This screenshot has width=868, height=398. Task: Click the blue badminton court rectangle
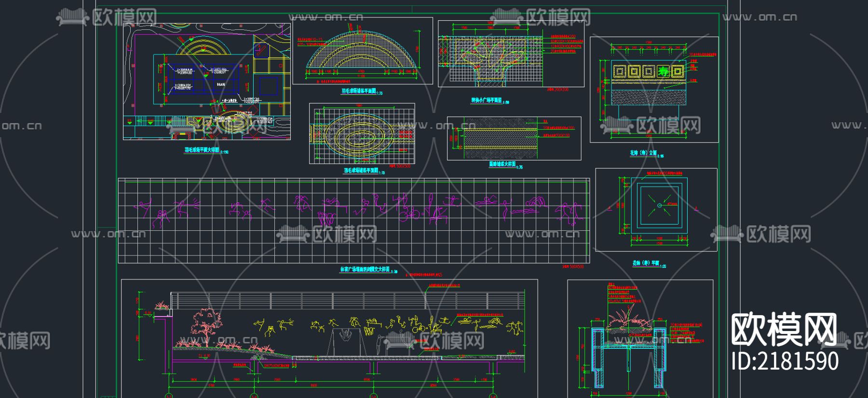coord(203,79)
